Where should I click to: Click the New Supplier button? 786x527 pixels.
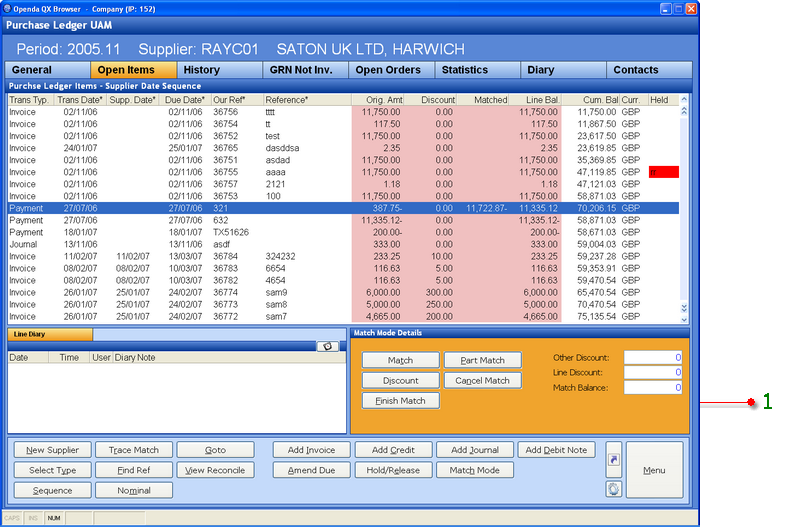[53, 450]
